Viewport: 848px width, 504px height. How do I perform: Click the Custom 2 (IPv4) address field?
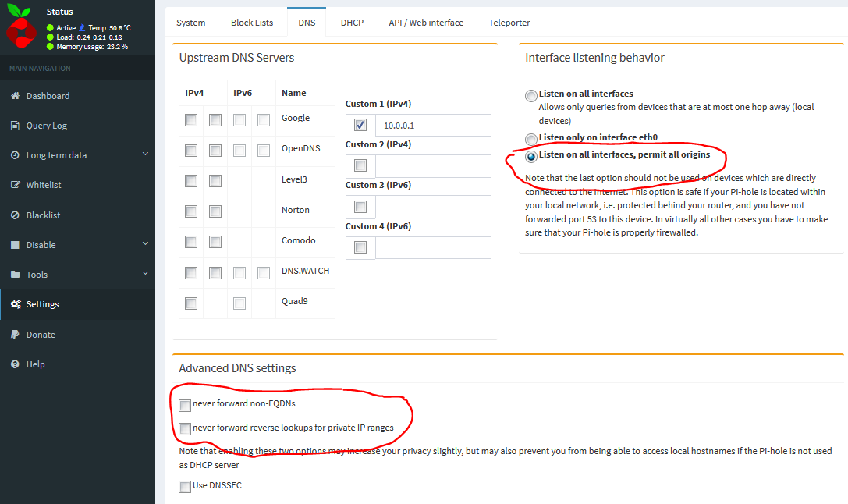tap(433, 166)
